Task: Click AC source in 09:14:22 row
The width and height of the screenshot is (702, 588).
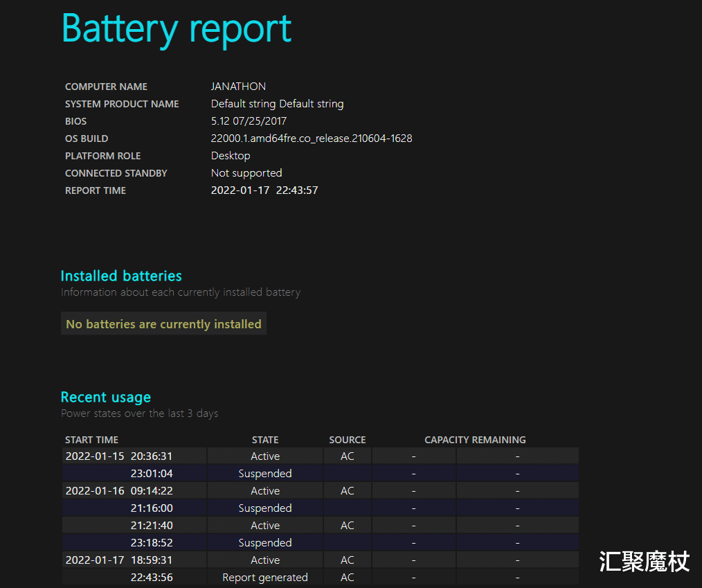Action: [348, 491]
